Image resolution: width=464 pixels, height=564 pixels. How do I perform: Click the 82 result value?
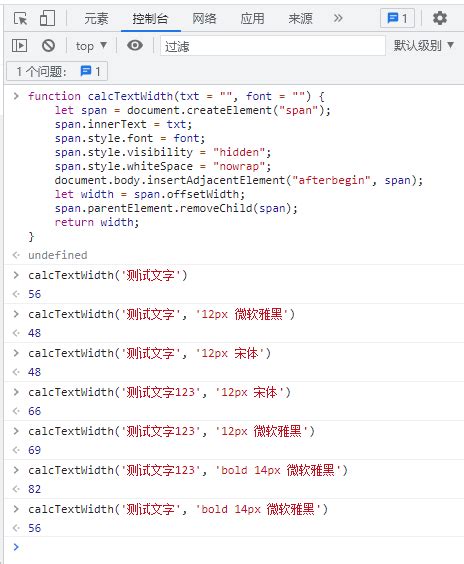pos(35,489)
